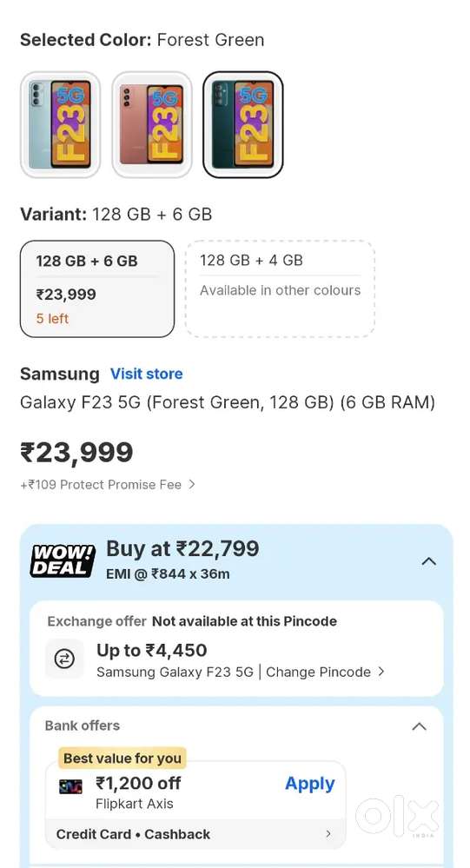Click the Best value for you tag
This screenshot has width=470, height=868.
(122, 758)
